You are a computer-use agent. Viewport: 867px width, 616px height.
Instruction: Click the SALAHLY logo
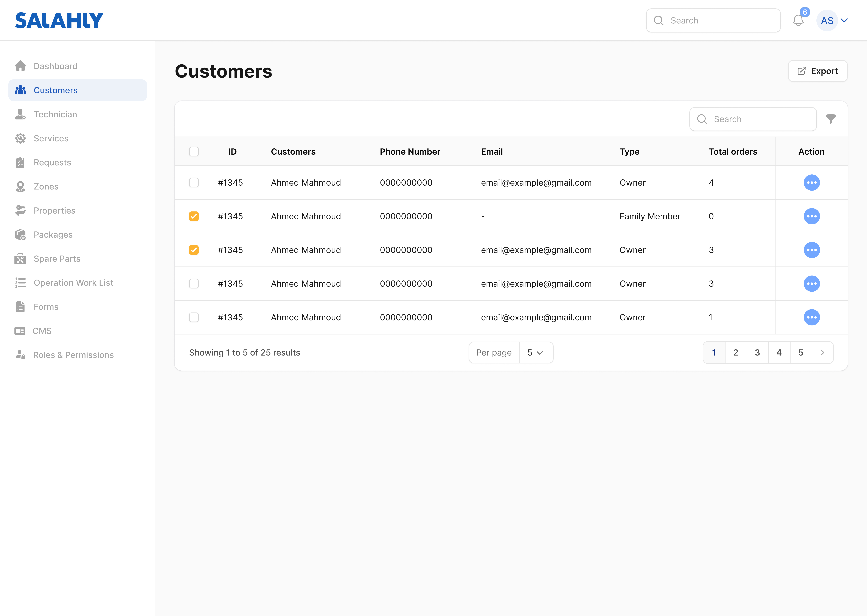pyautogui.click(x=59, y=20)
